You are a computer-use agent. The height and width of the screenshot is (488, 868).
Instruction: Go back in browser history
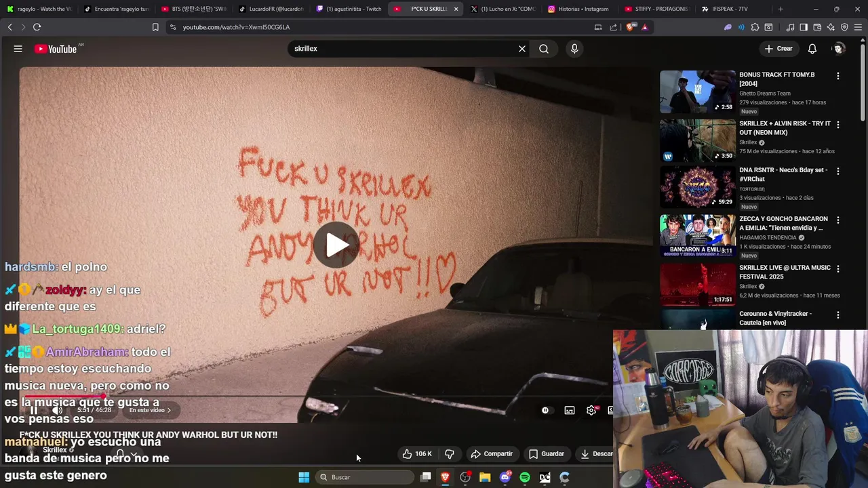tap(9, 27)
